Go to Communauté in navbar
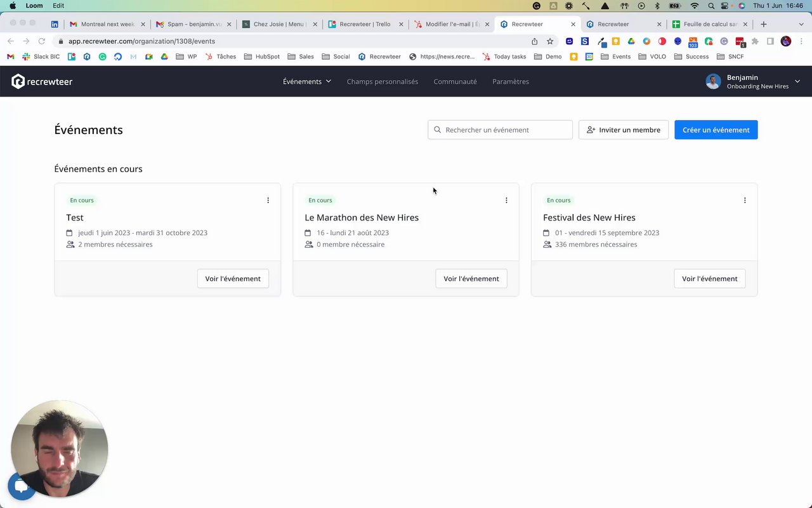This screenshot has height=508, width=812. tap(455, 81)
